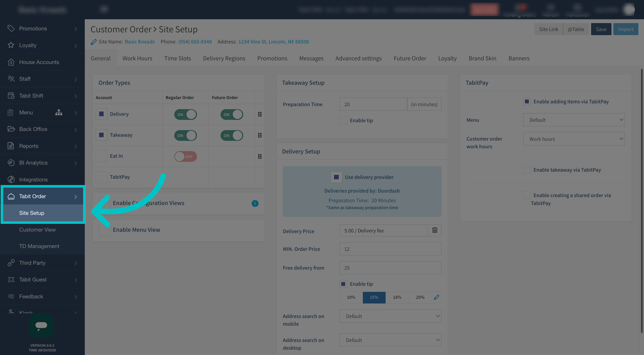
Task: Open the chat support bubble
Action: pos(41,325)
